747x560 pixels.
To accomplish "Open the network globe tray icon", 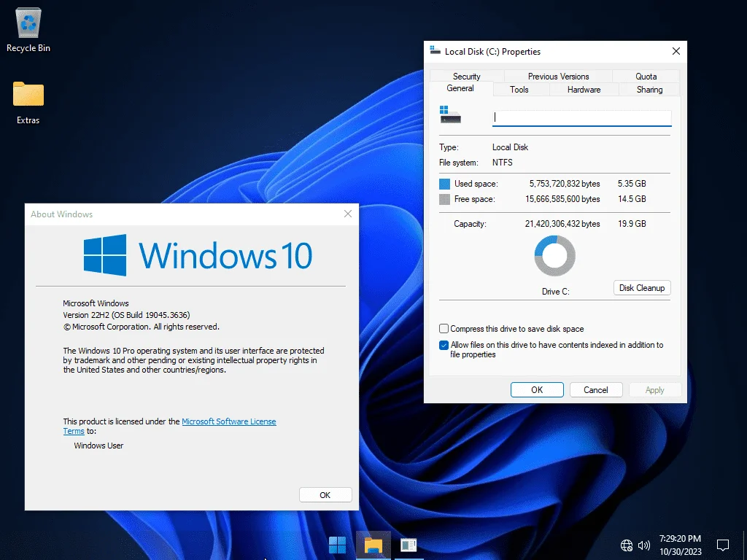I will [x=627, y=545].
